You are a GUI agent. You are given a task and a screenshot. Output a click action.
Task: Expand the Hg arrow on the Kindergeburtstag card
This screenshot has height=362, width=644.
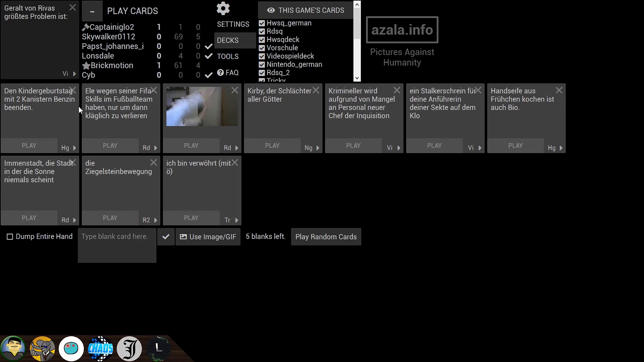click(x=74, y=148)
